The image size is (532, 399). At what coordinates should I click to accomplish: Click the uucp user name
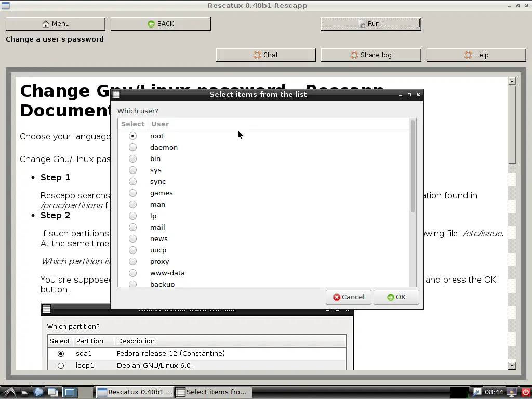click(158, 250)
